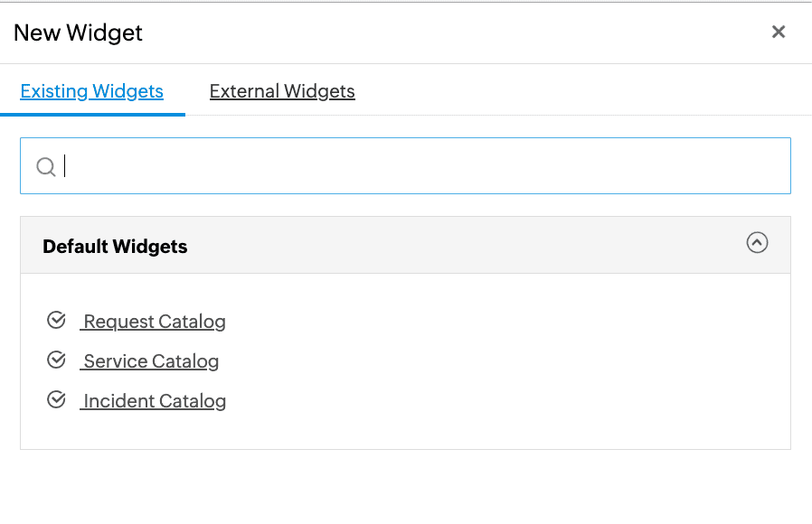Open the External Widgets tab
This screenshot has height=524, width=812.
(282, 91)
